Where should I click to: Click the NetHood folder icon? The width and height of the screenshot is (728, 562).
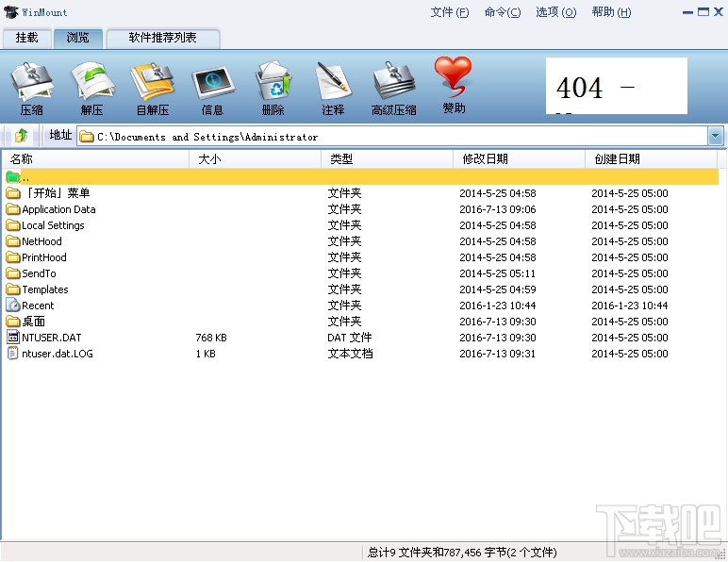point(13,241)
